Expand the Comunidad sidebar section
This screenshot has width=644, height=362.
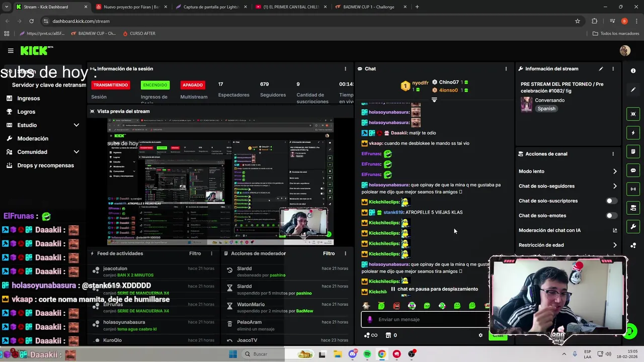pyautogui.click(x=43, y=152)
